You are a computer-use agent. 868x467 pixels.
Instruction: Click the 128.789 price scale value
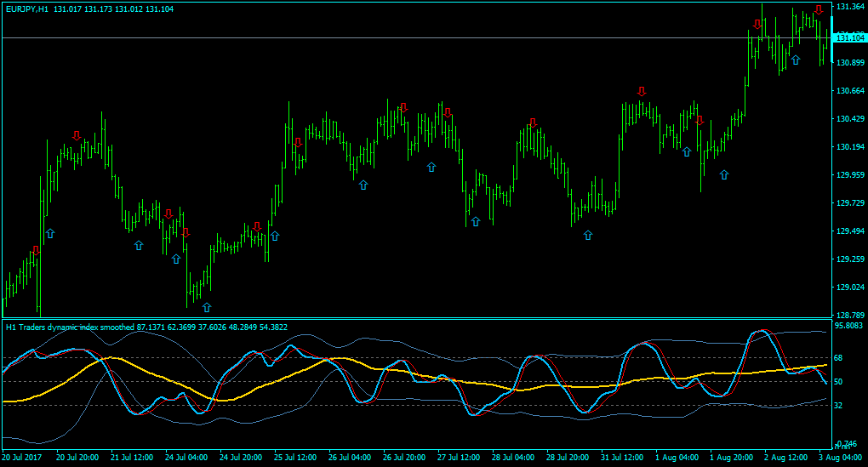851,316
